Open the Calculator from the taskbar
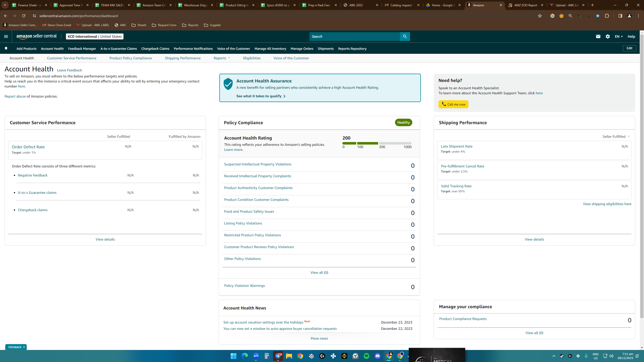Viewport: 644px width, 362px height. click(x=267, y=356)
